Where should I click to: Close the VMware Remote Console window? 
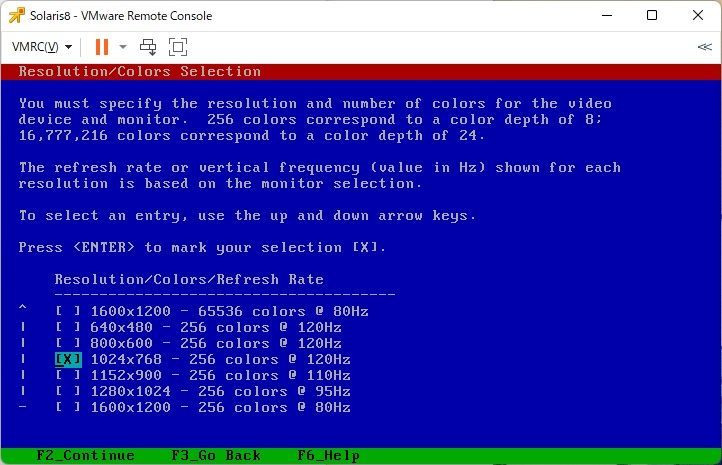[x=698, y=16]
